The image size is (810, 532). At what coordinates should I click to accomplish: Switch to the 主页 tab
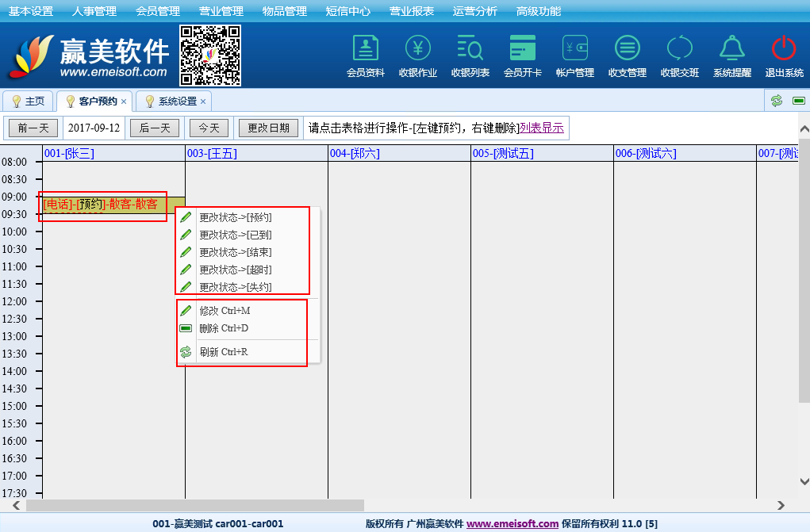click(x=29, y=101)
